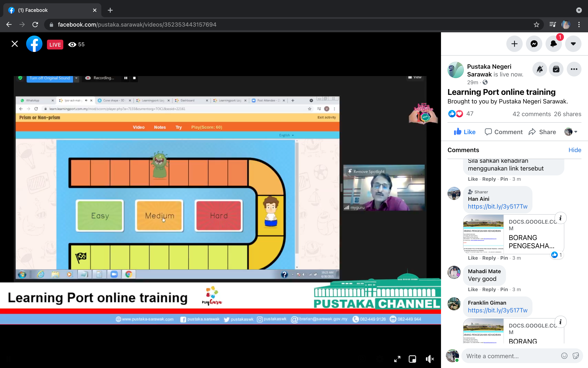View the 47 reactions

461,114
